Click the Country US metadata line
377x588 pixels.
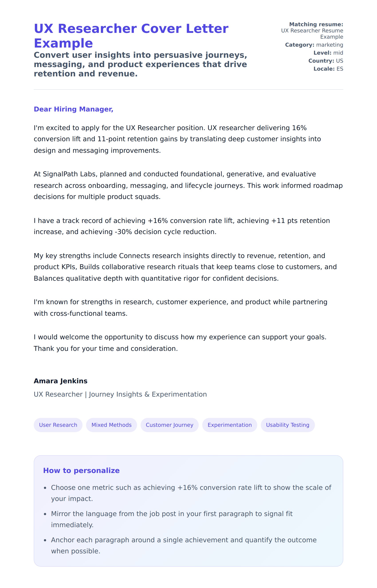[x=326, y=61]
